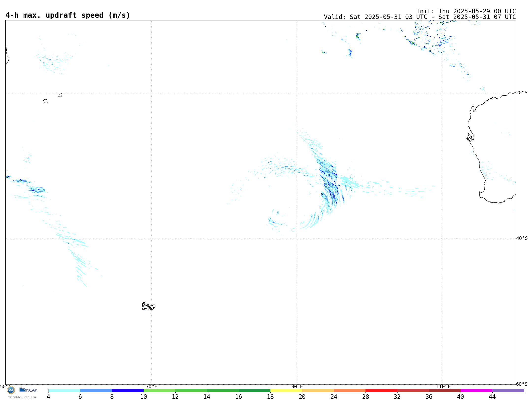The image size is (532, 400).
Task: Click the colorbar tick label 20
Action: click(x=302, y=397)
